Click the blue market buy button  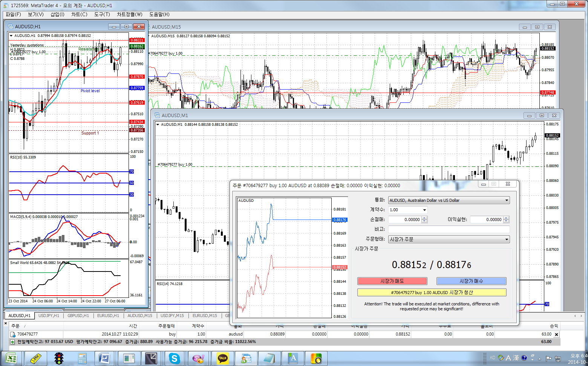coord(471,281)
